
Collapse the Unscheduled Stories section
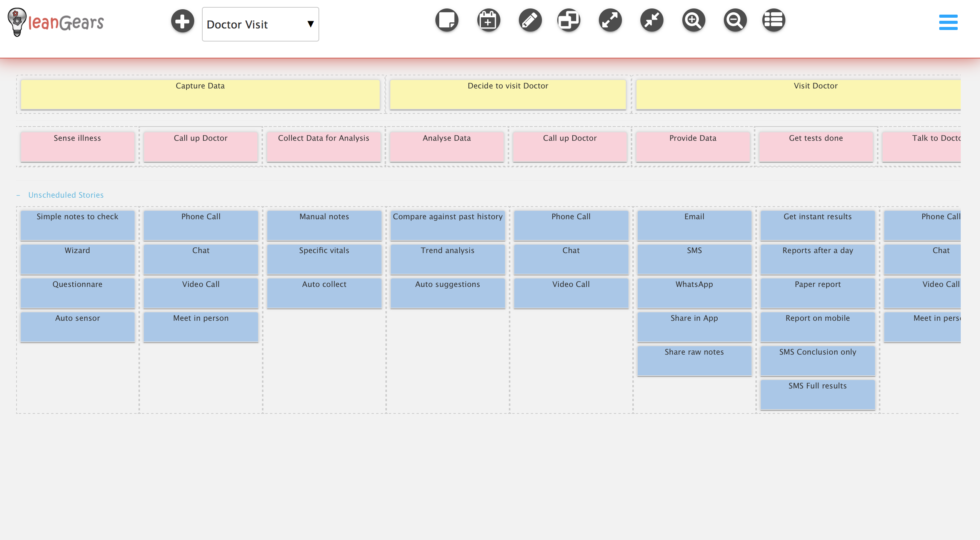click(x=18, y=195)
